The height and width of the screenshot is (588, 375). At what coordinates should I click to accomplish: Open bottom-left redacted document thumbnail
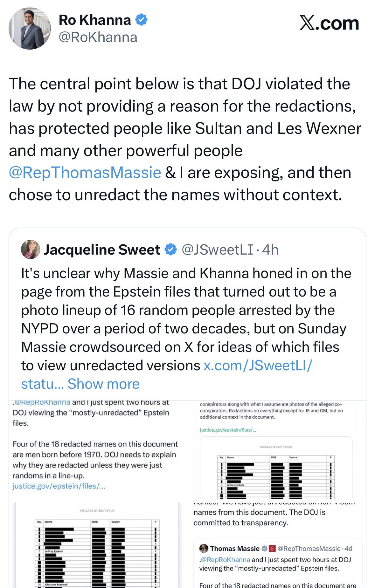click(x=97, y=545)
